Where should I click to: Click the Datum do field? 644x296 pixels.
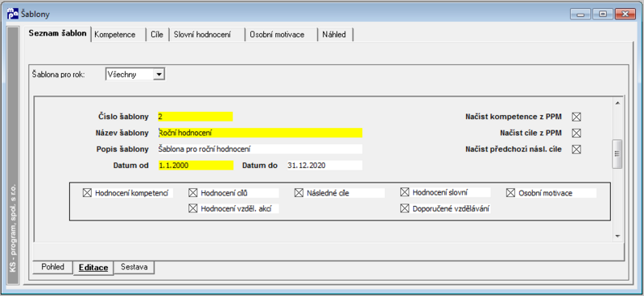pos(324,166)
